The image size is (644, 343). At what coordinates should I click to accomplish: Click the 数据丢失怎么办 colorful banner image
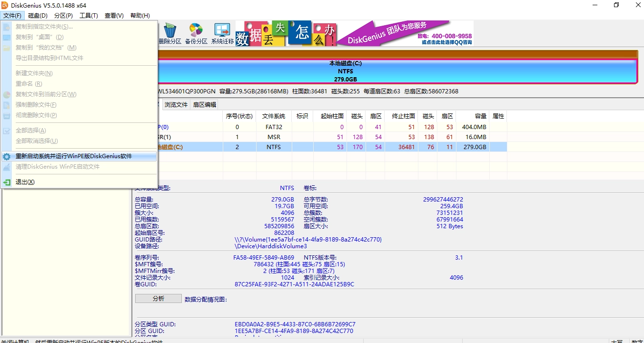click(x=287, y=33)
